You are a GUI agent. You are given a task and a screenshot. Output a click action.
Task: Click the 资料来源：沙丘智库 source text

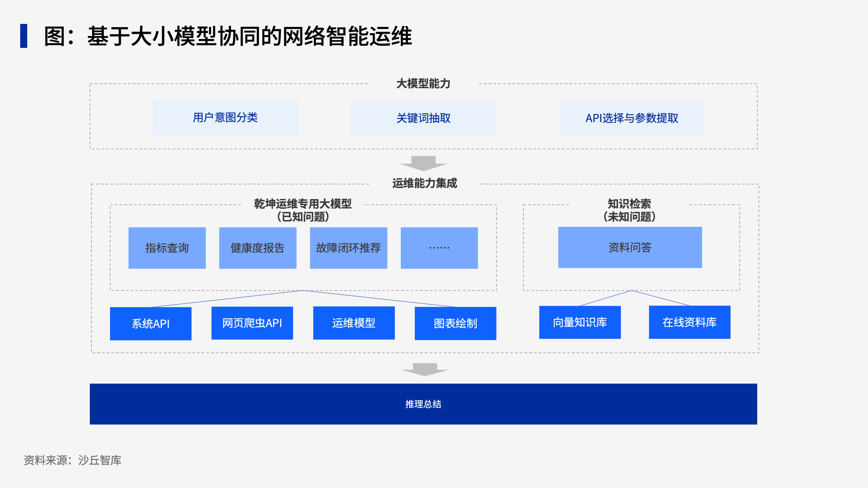[x=72, y=460]
